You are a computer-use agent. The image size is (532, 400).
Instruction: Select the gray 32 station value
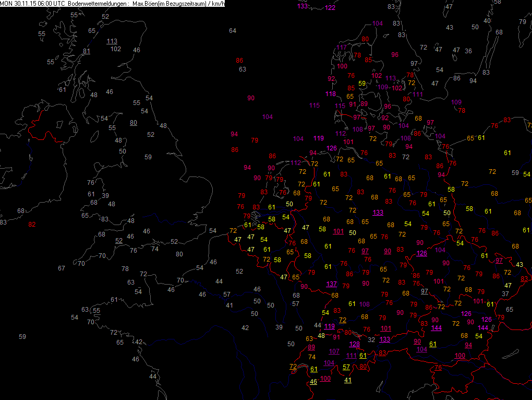point(372,339)
